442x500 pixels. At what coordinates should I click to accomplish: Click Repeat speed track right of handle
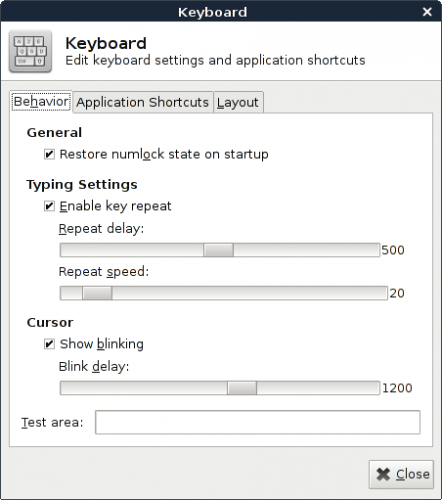[250, 293]
